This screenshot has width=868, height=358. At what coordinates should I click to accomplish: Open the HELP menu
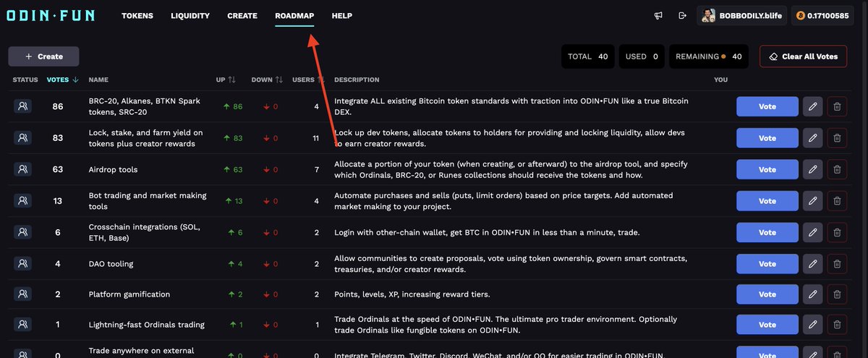pyautogui.click(x=342, y=16)
